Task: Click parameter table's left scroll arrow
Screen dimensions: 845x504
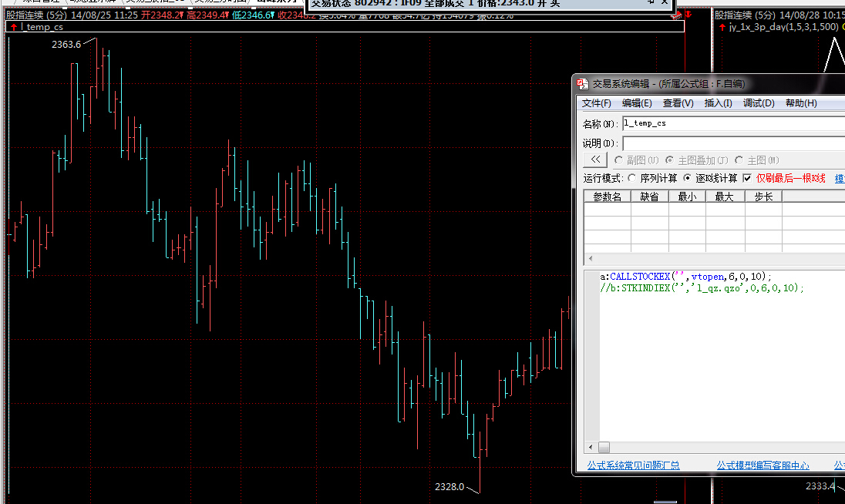Action: (x=591, y=258)
